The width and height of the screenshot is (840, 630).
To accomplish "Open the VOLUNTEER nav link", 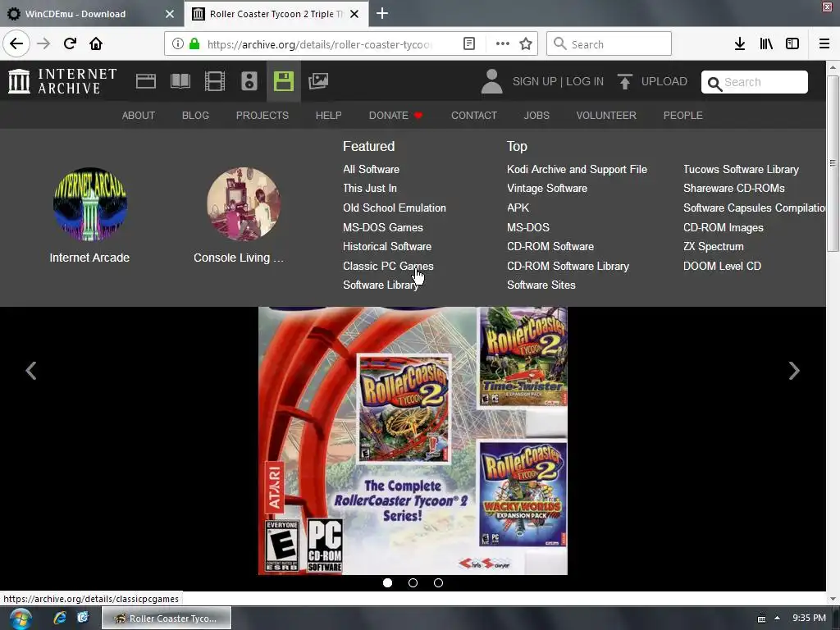I will [606, 115].
